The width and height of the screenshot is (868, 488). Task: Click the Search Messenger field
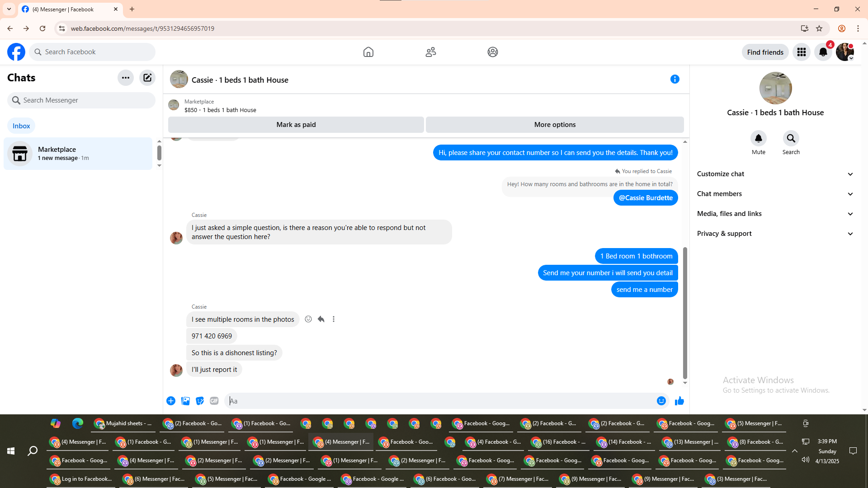point(81,100)
